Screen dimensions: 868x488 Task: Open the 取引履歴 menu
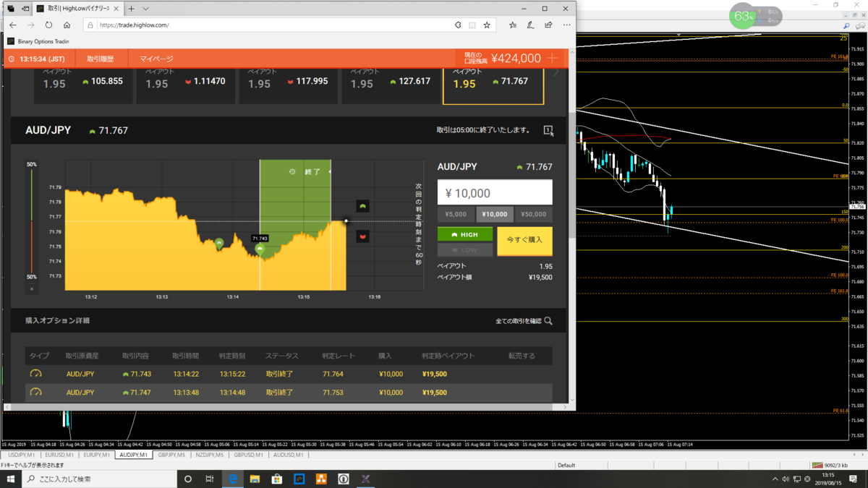coord(100,59)
